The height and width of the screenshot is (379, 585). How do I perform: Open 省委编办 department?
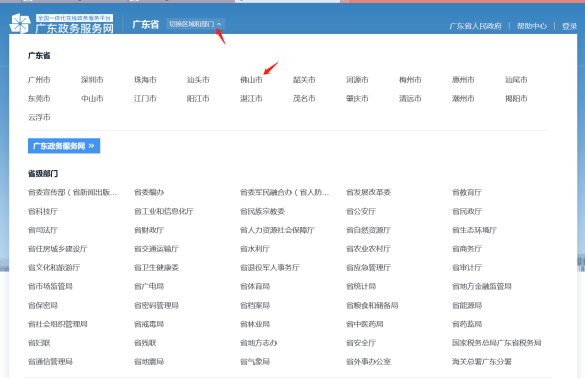tap(149, 192)
